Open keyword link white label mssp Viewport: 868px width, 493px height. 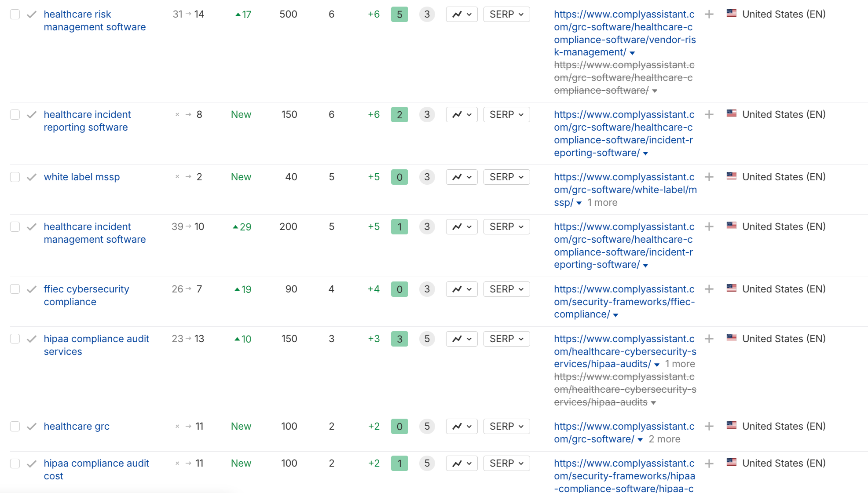click(x=82, y=177)
